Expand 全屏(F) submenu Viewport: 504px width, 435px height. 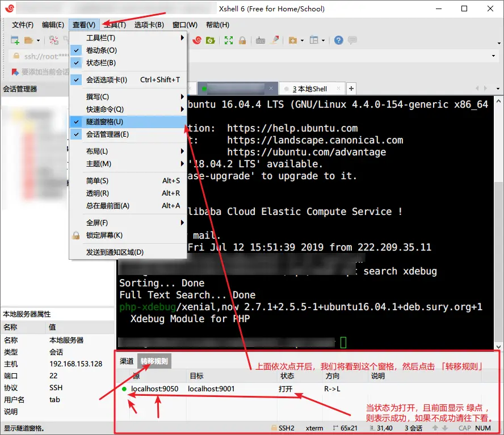click(x=128, y=223)
